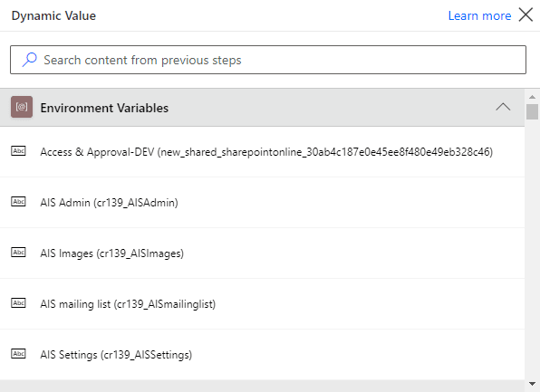Click the scrollbar down arrow
The image size is (540, 392).
click(532, 384)
